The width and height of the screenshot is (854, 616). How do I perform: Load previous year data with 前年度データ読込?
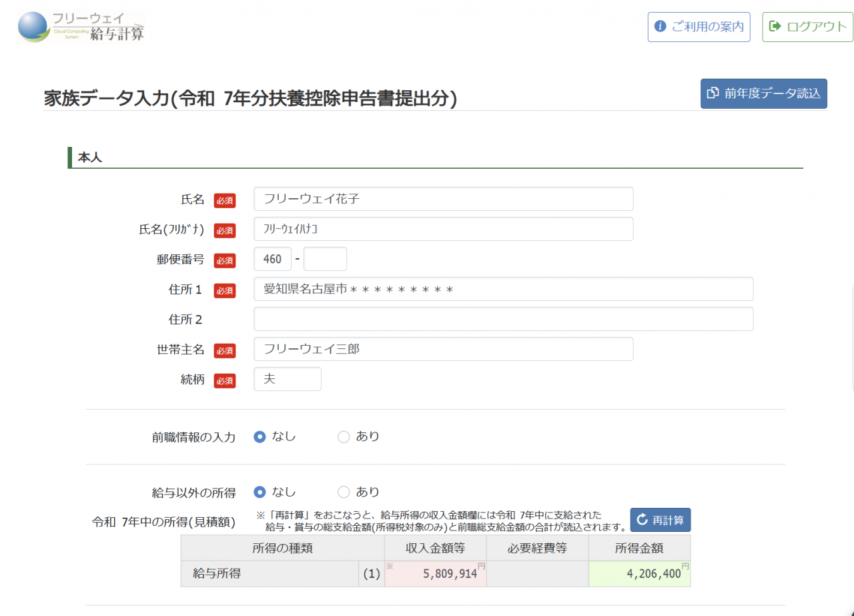(763, 93)
